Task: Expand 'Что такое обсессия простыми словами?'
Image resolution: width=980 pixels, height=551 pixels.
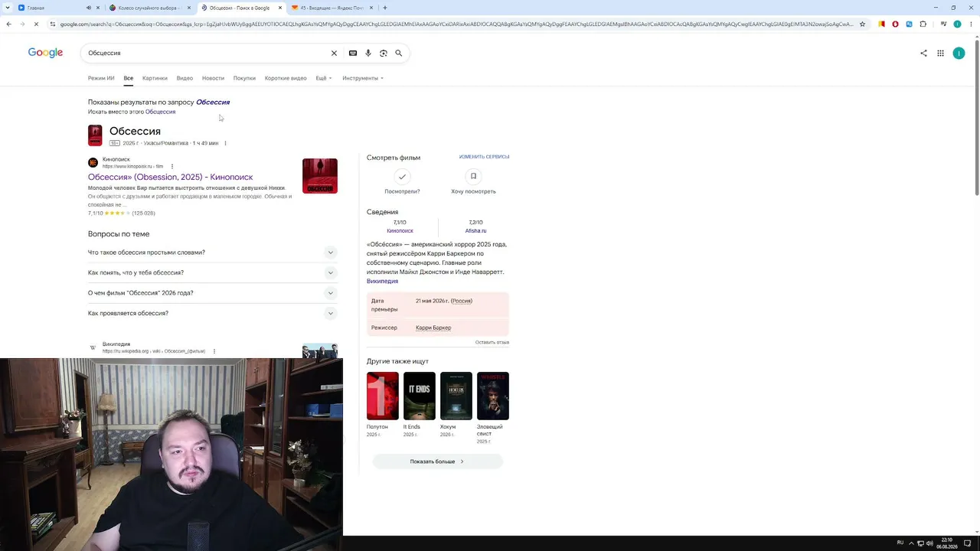Action: click(x=212, y=253)
